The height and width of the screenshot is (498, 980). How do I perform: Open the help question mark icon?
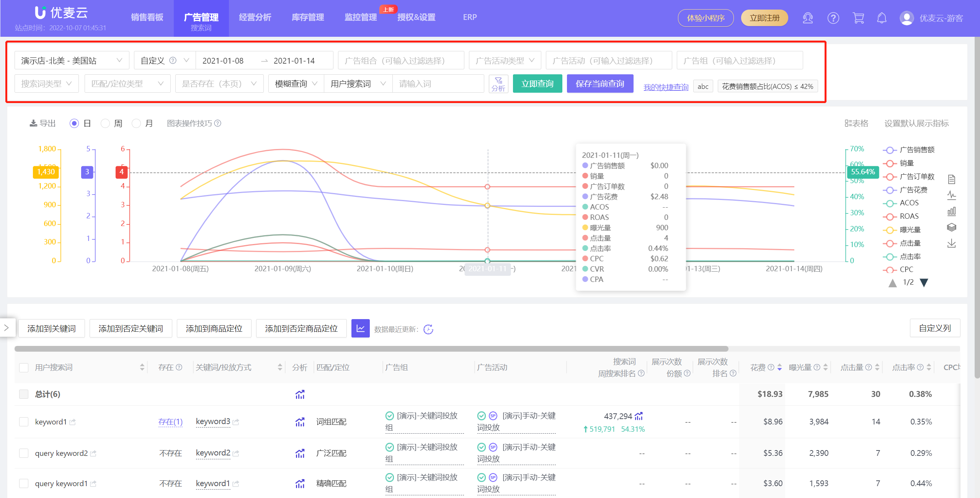(x=833, y=18)
